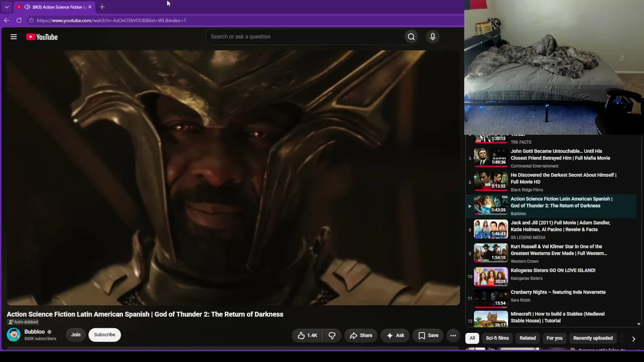Share this video
The width and height of the screenshot is (644, 362).
[x=361, y=335]
